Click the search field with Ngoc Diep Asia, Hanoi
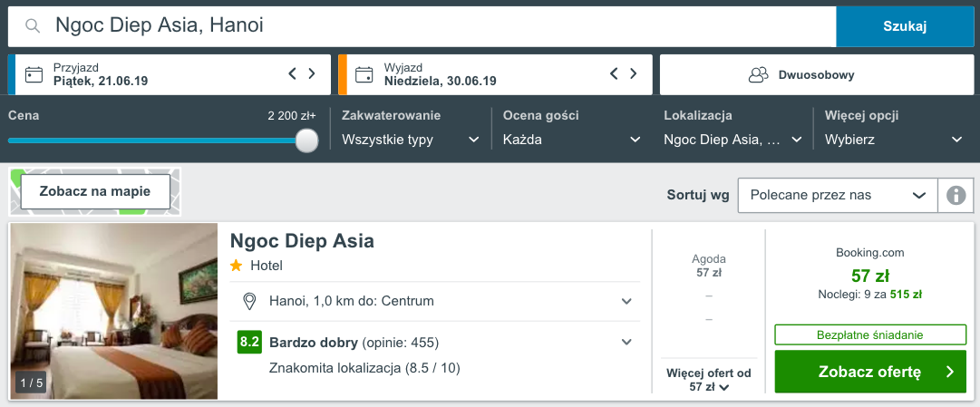Screen dimensions: 980x407 [x=422, y=26]
